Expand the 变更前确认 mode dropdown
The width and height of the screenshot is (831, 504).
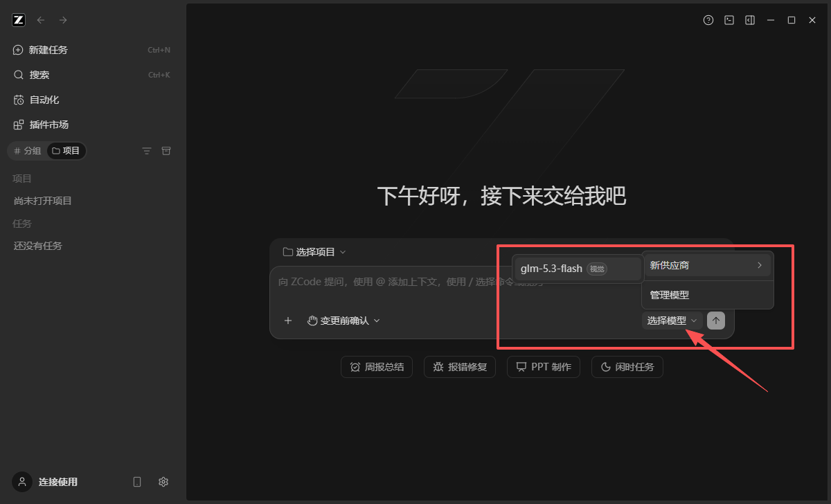[343, 321]
